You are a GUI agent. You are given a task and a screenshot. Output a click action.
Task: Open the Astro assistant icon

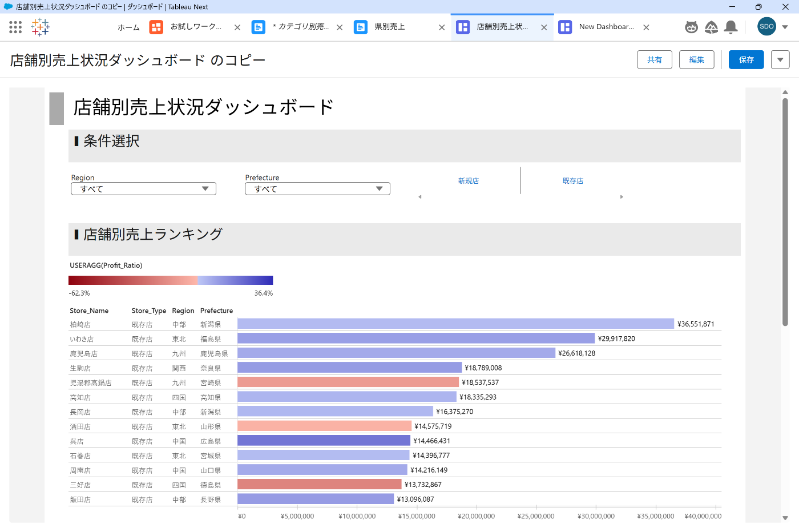point(691,27)
